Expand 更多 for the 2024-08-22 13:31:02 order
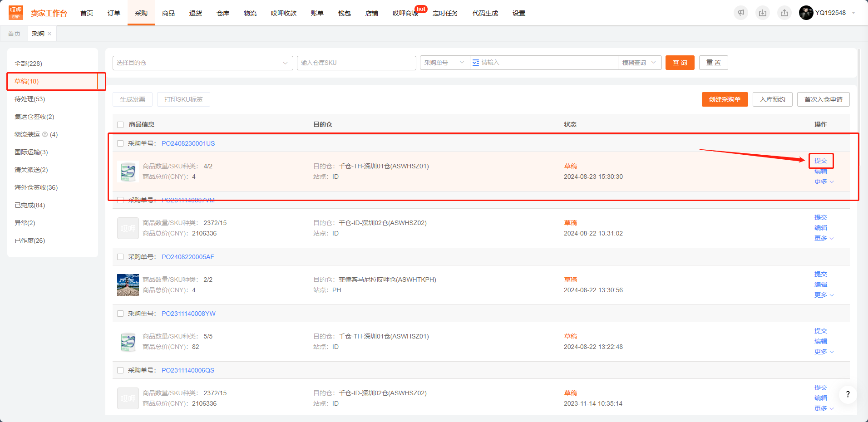The height and width of the screenshot is (422, 868). coord(824,238)
